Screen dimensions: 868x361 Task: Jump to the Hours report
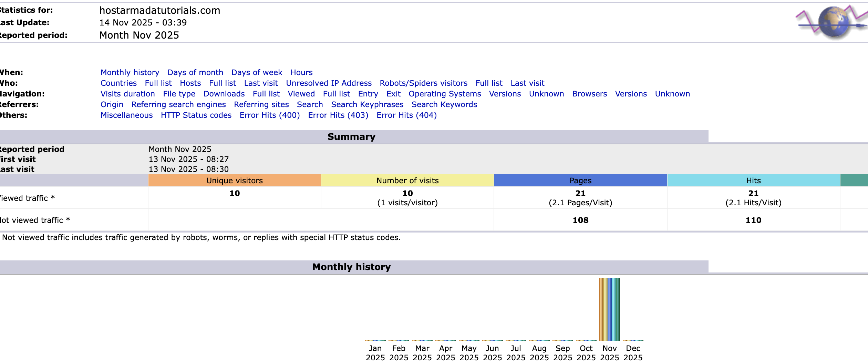click(301, 73)
